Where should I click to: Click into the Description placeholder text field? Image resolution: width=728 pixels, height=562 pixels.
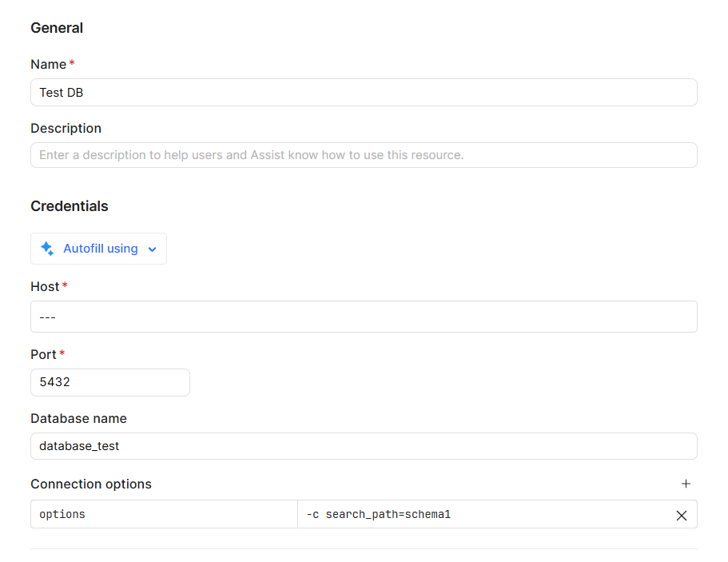[363, 155]
